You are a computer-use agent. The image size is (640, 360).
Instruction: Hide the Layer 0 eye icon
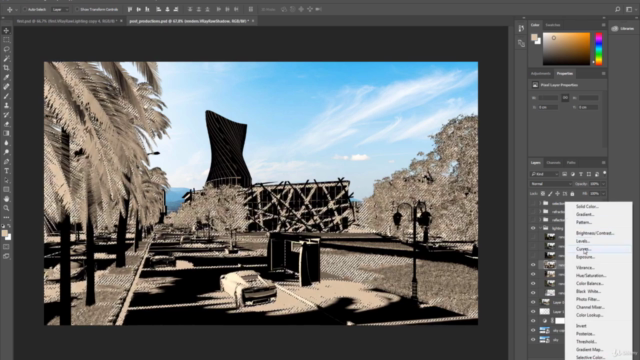pos(533,302)
